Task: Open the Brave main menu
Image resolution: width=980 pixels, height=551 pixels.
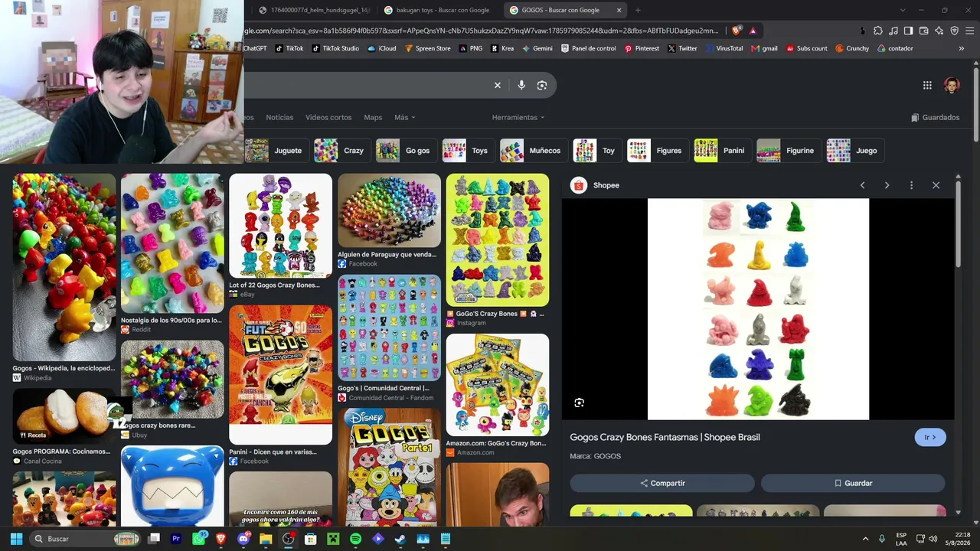Action: pyautogui.click(x=969, y=31)
